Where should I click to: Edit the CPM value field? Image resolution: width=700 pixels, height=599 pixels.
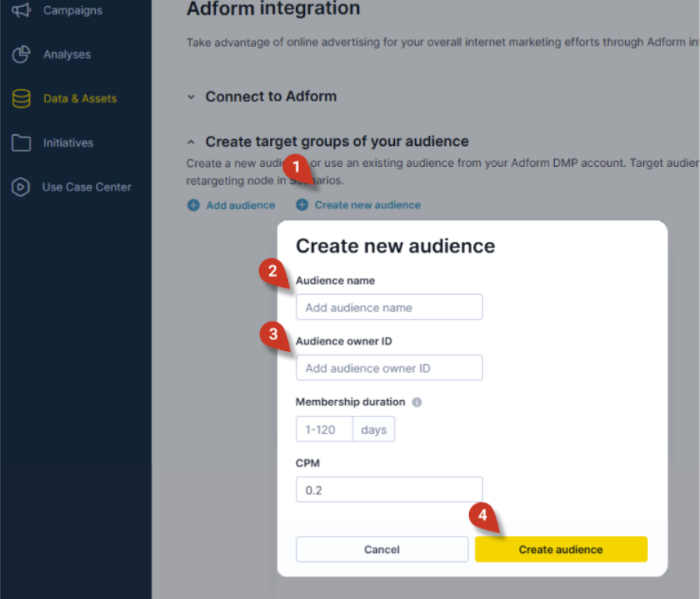(x=389, y=490)
